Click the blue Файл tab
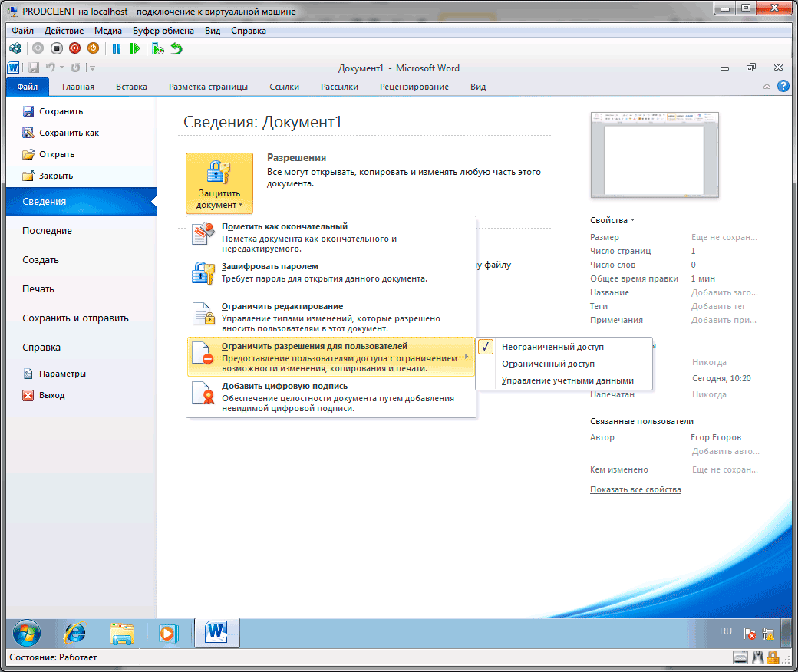798x672 pixels. point(28,87)
